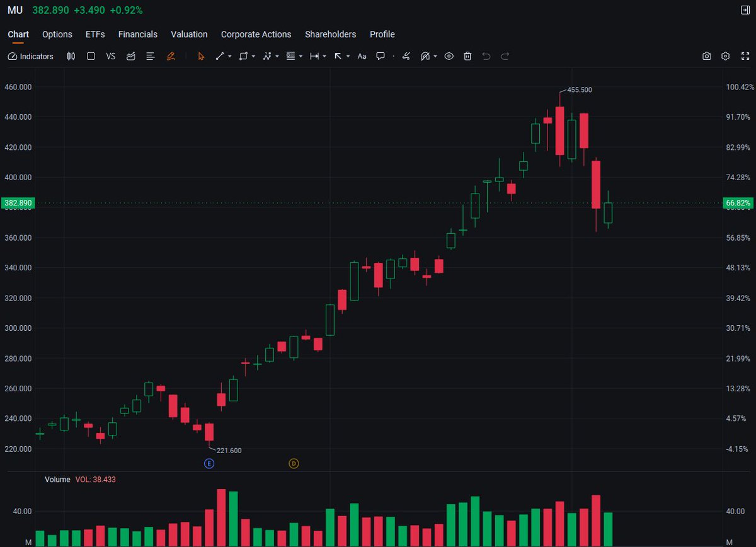Delete drawings with the trash icon

[467, 56]
